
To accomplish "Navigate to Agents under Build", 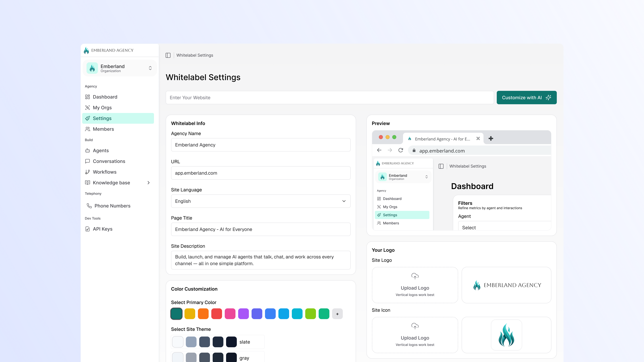I will coord(100,150).
